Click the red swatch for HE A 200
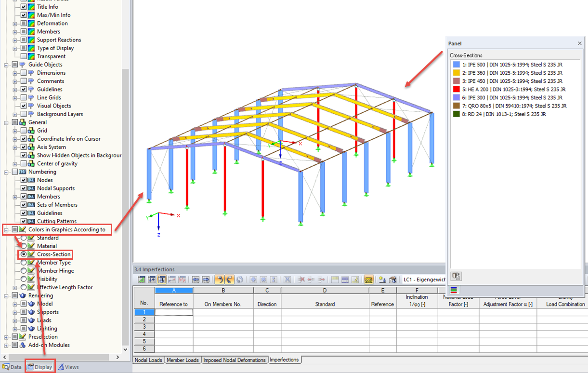 (456, 89)
